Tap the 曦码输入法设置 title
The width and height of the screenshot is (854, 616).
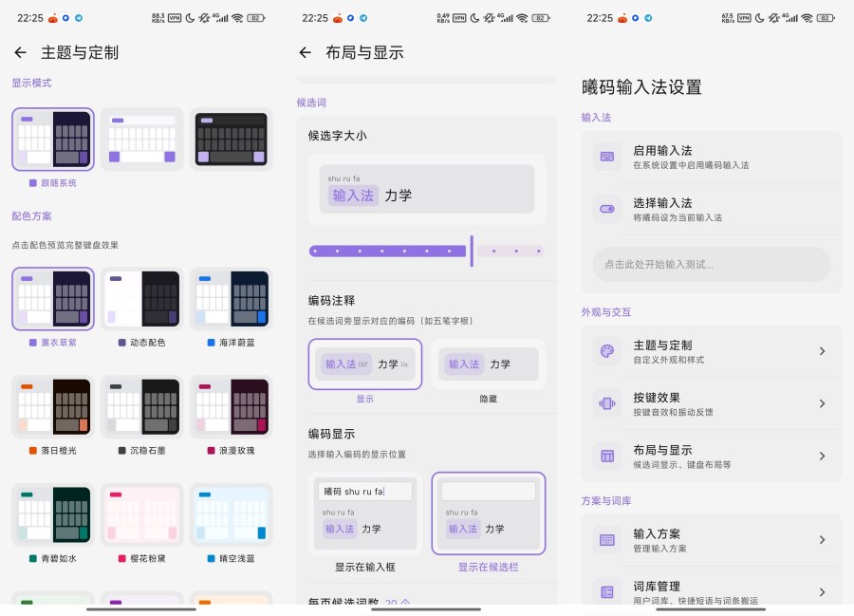641,87
